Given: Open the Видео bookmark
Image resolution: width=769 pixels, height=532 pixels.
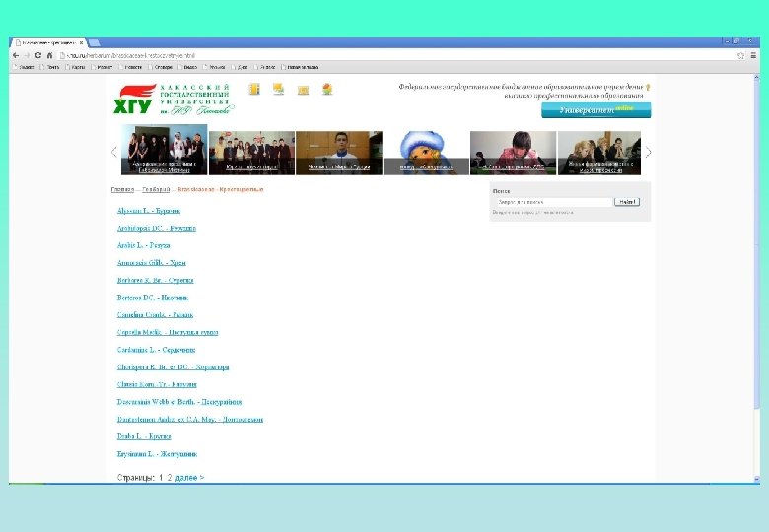Looking at the screenshot, I should 188,67.
